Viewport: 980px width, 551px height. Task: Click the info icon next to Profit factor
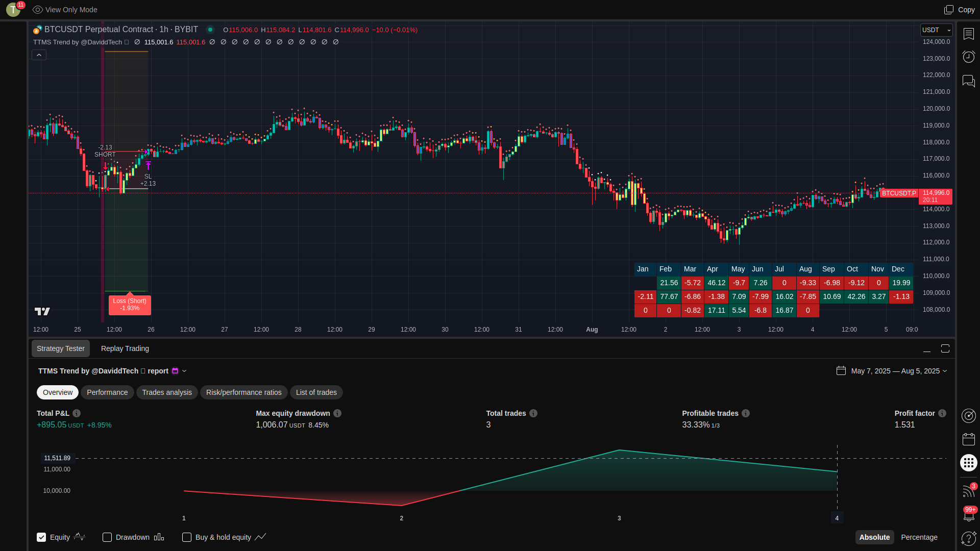tap(942, 413)
